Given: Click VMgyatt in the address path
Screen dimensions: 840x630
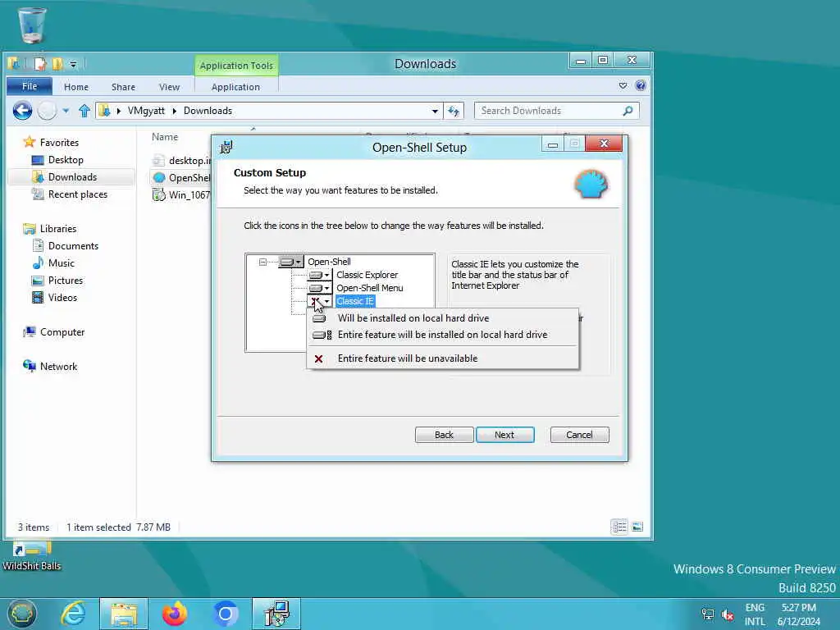Looking at the screenshot, I should pyautogui.click(x=146, y=111).
